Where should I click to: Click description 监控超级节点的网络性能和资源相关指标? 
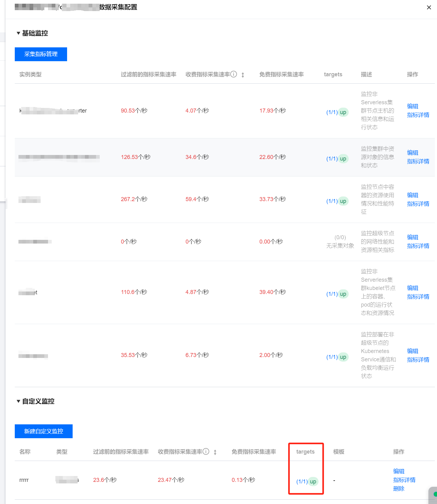coord(377,242)
